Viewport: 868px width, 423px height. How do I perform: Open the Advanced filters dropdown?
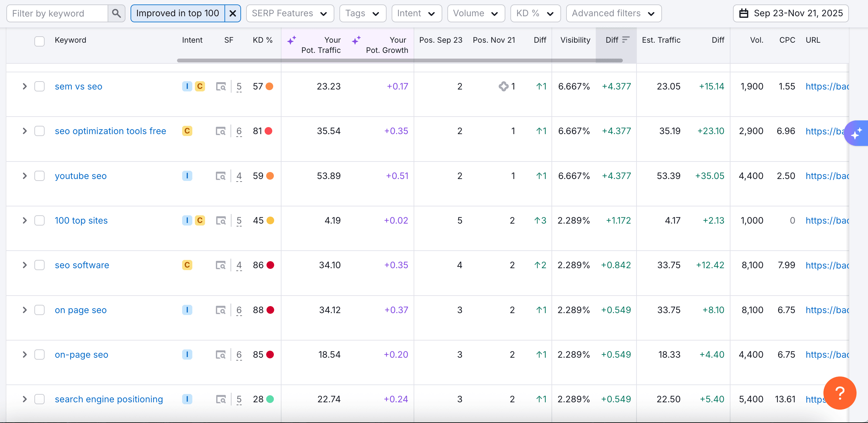tap(614, 13)
